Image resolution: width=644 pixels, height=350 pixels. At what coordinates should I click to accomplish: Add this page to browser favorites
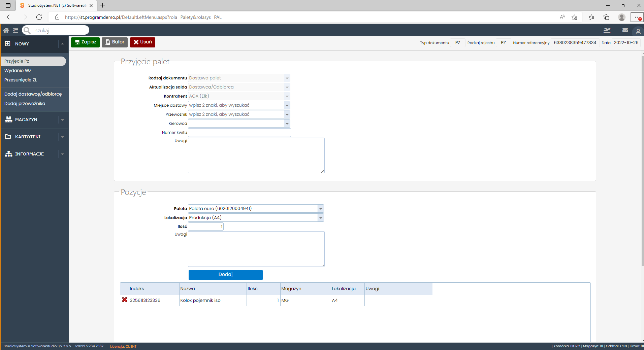(x=575, y=17)
